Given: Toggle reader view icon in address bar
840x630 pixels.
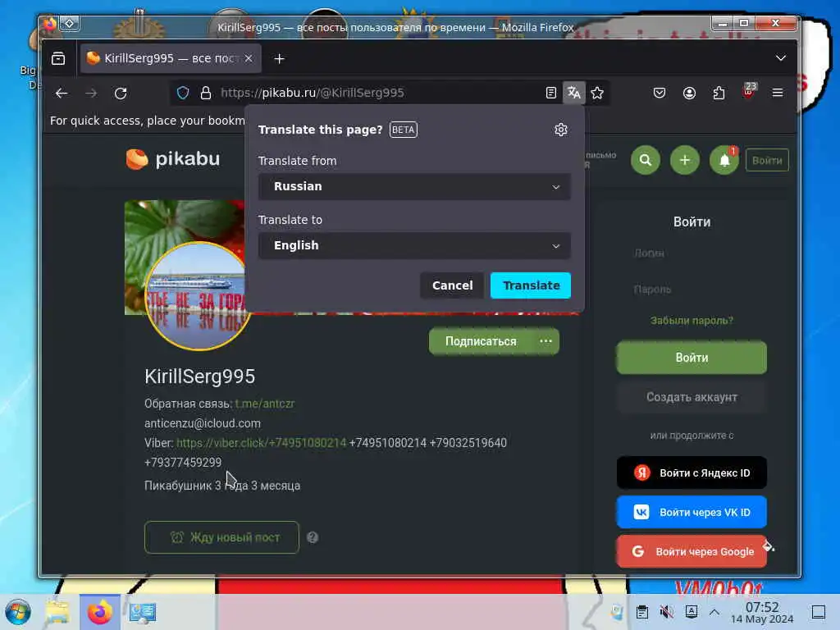Looking at the screenshot, I should [x=550, y=94].
